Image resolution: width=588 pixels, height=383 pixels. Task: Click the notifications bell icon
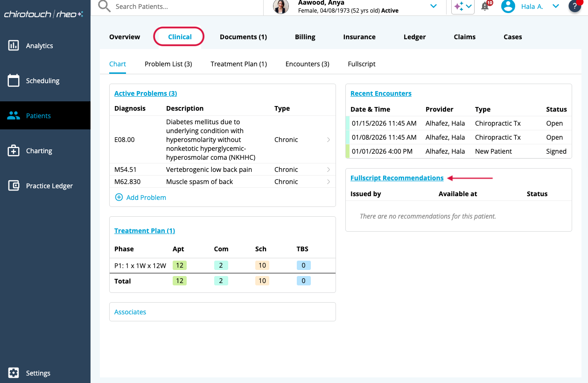485,7
